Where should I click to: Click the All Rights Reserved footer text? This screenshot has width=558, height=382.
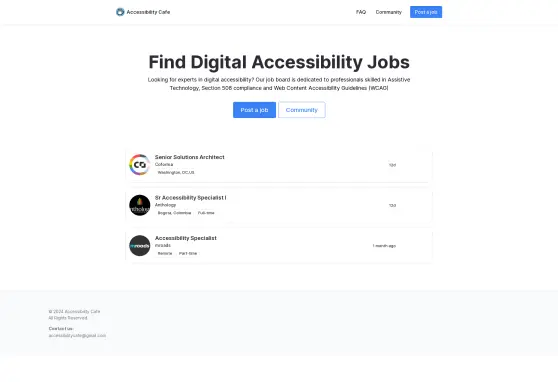(x=68, y=318)
